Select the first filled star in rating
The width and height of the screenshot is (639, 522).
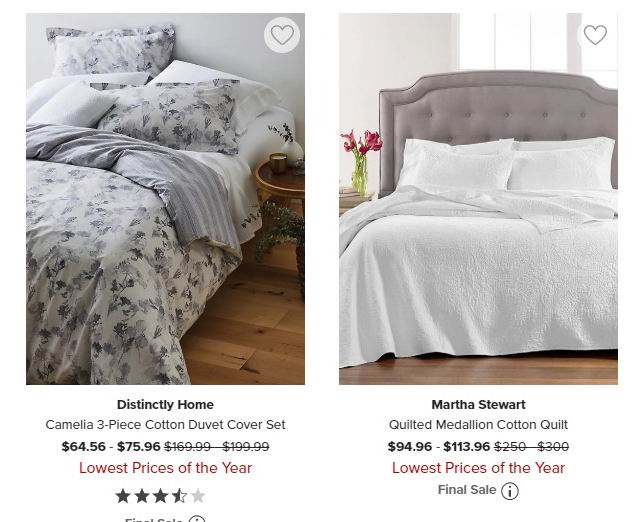point(123,496)
